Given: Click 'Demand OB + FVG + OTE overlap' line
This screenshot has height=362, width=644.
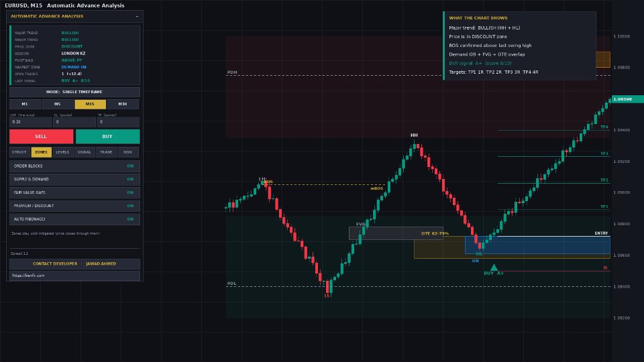Looking at the screenshot, I should [487, 54].
